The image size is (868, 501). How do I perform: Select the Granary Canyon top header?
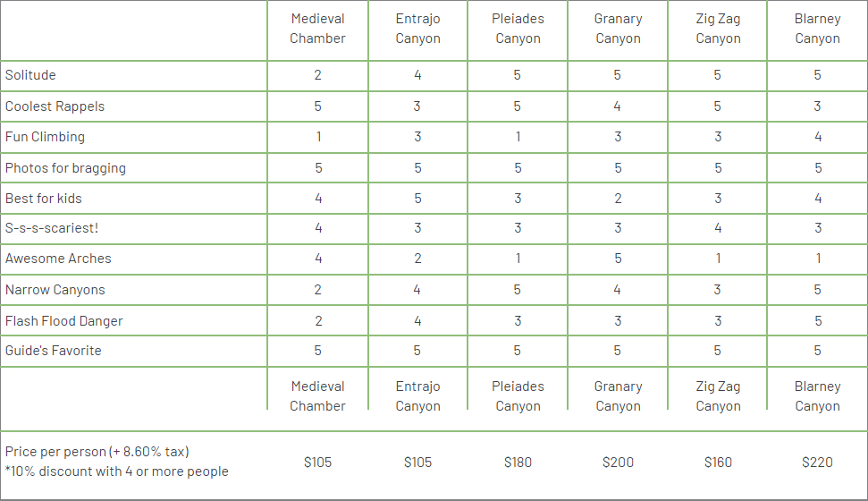point(618,29)
